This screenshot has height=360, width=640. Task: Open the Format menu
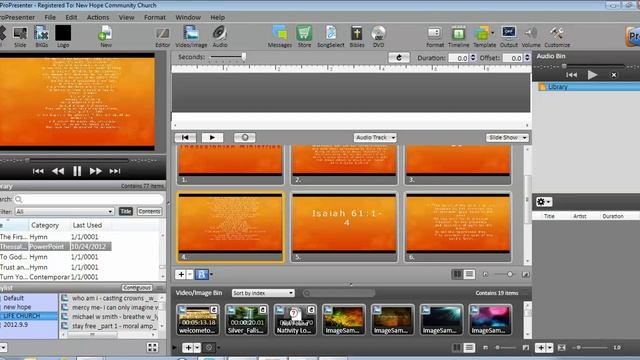tap(155, 17)
